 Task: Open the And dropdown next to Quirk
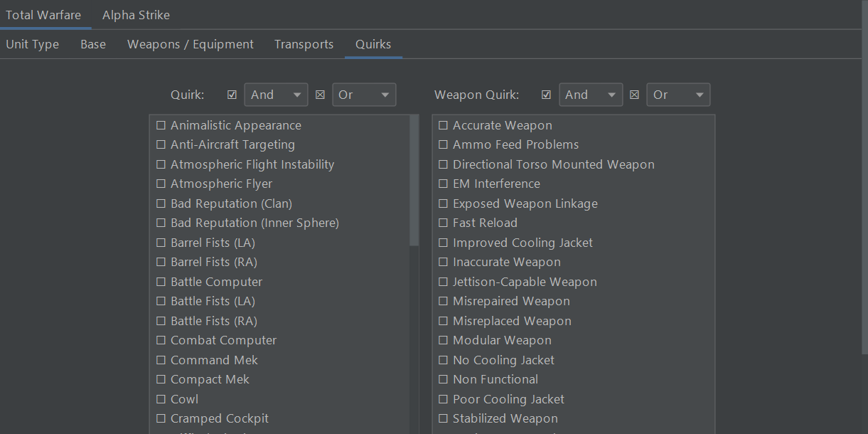click(x=276, y=94)
